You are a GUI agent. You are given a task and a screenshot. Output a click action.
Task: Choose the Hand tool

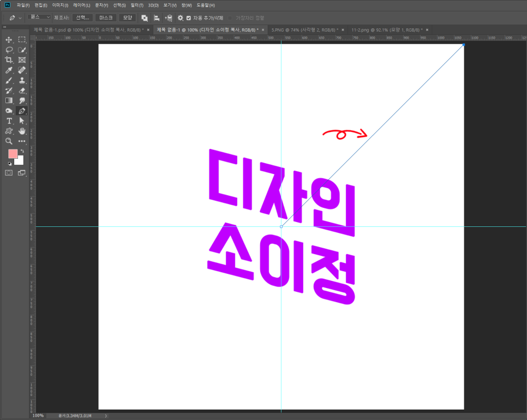(22, 131)
